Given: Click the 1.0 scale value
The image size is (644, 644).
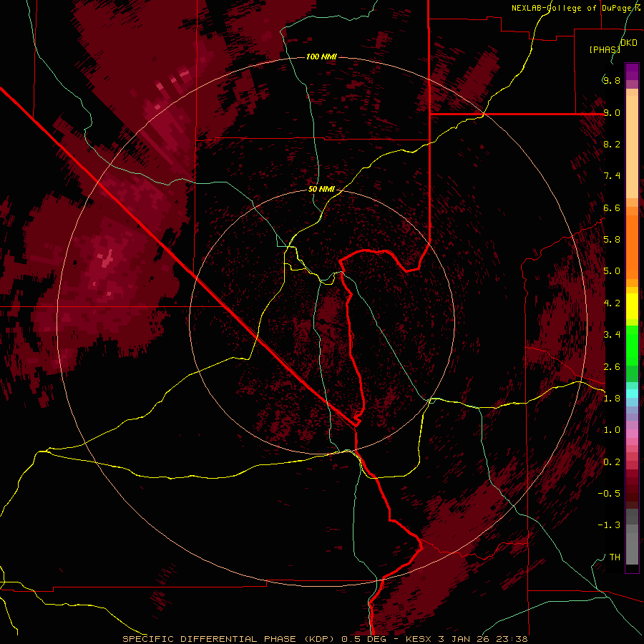Looking at the screenshot, I should pyautogui.click(x=612, y=430).
